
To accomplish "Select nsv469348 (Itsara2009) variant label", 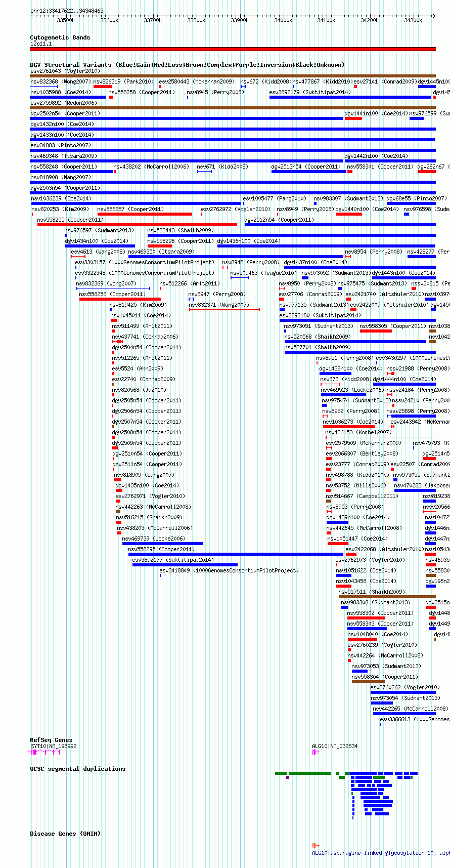I will click(x=64, y=156).
